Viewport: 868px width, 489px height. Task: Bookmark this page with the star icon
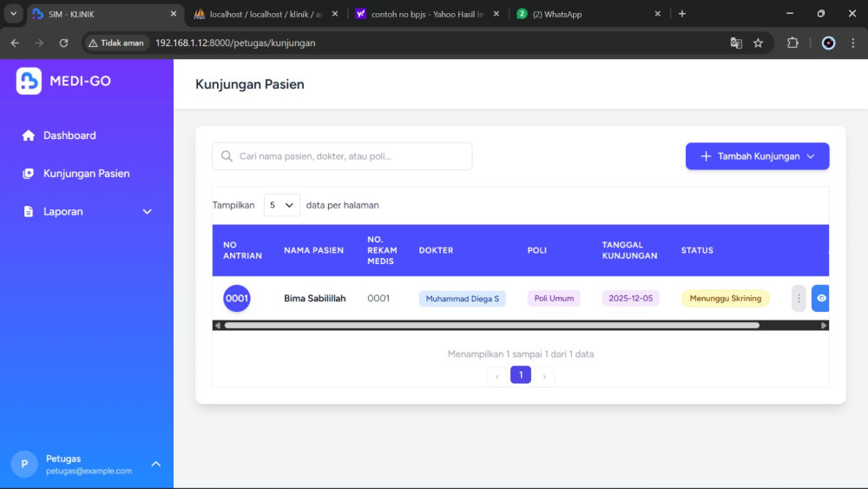click(758, 43)
